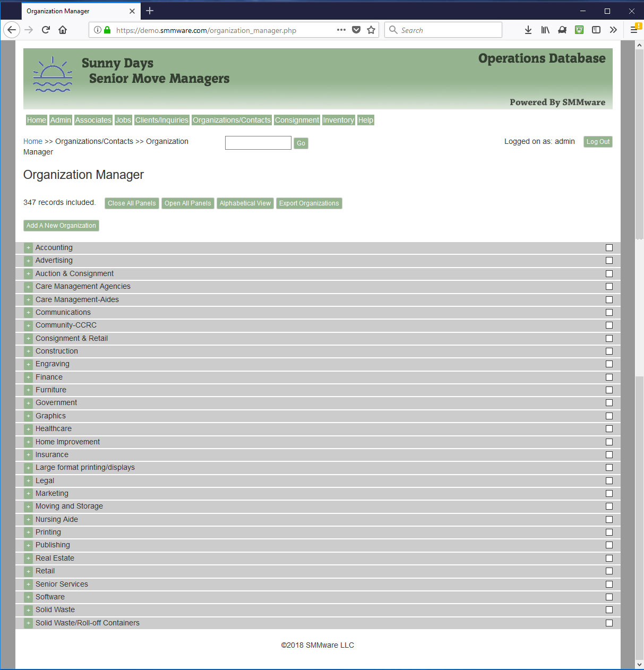644x670 pixels.
Task: Check the Printing row checkbox
Action: (x=609, y=532)
